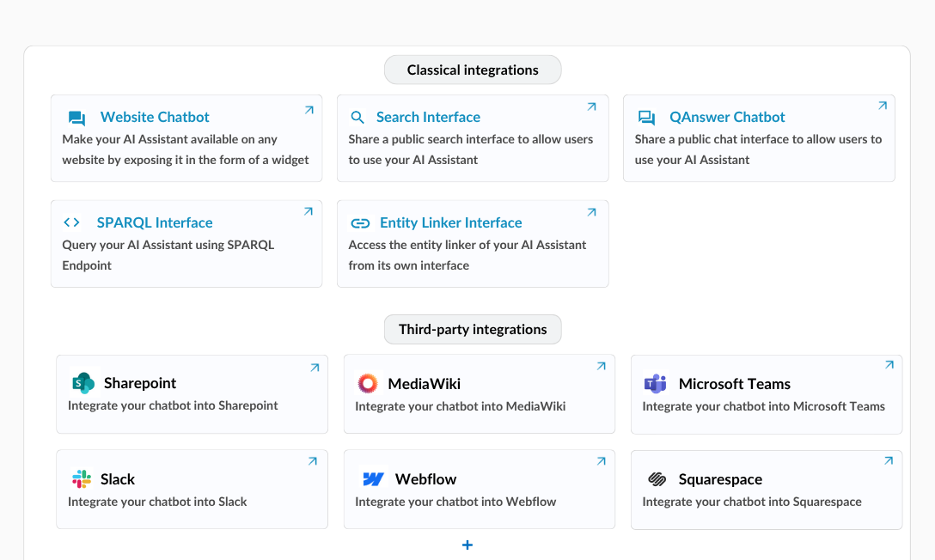Select the MediaWiki flower logo
Viewport: 935px width, 560px height.
pyautogui.click(x=368, y=383)
